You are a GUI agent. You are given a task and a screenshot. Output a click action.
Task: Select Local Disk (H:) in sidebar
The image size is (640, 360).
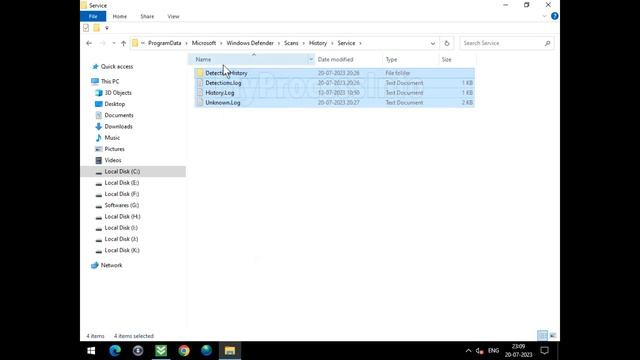pos(122,217)
